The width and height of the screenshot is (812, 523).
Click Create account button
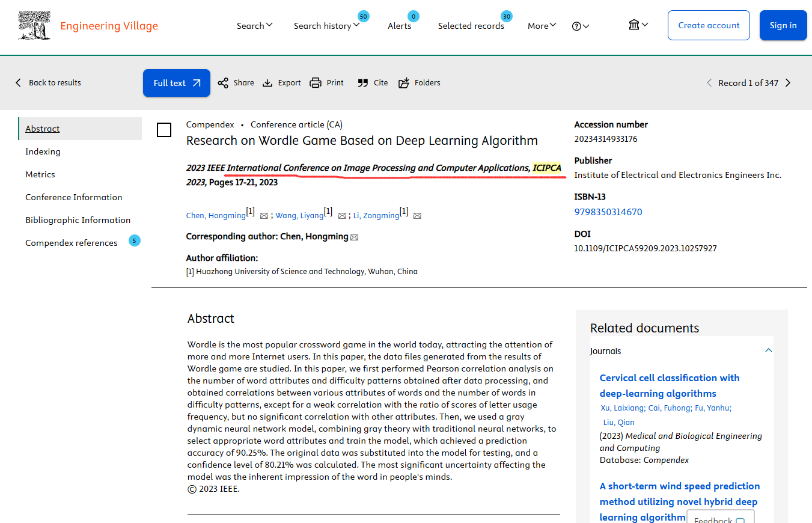pyautogui.click(x=709, y=25)
